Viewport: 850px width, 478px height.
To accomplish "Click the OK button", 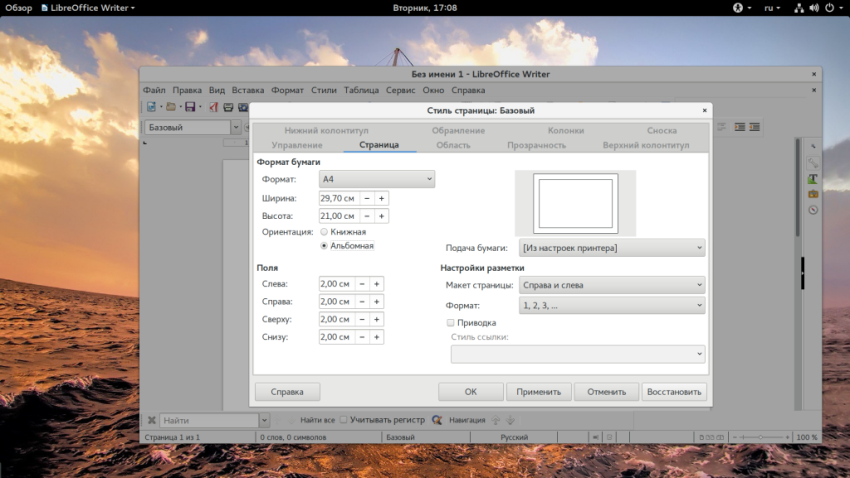I will point(470,392).
